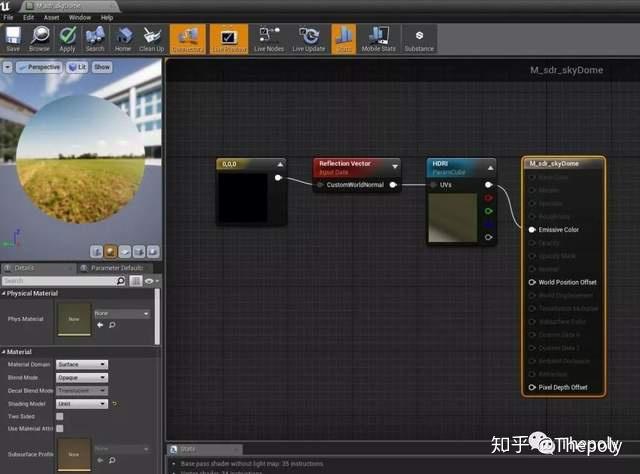
Task: Click the Reflection Vector output pin
Action: point(393,185)
